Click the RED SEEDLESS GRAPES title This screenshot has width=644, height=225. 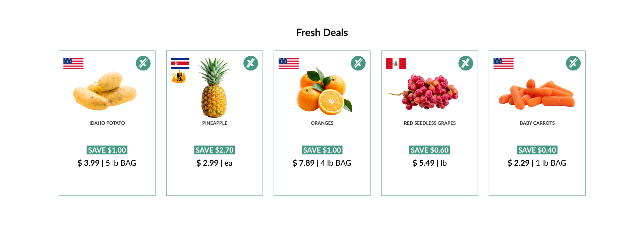tap(430, 123)
